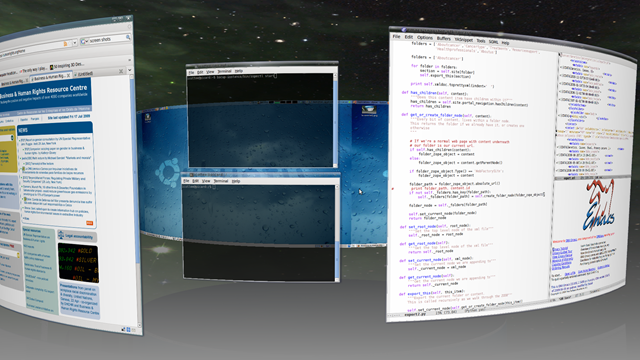Click the Emacs title bar application icon
This screenshot has width=640, height=360.
click(x=404, y=30)
